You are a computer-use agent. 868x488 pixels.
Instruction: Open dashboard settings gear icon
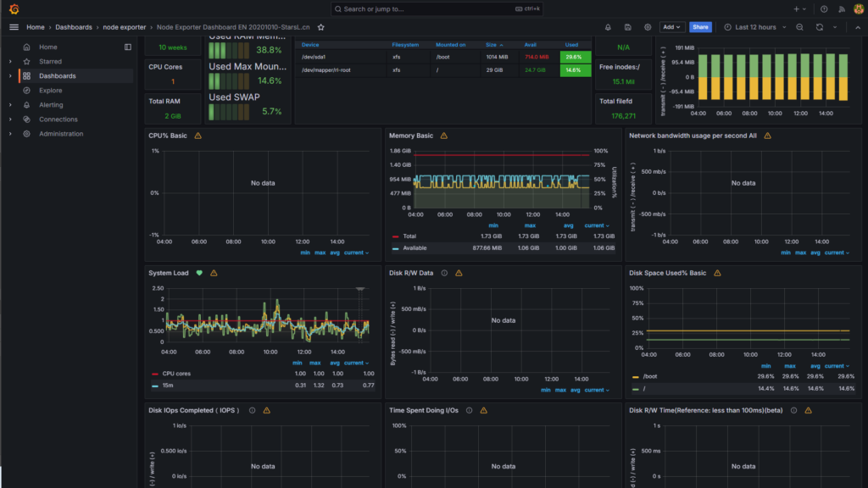pos(648,27)
